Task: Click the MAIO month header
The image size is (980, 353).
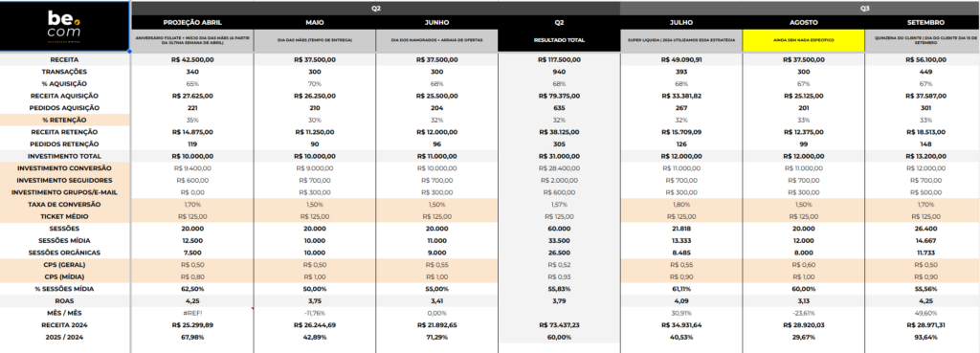Action: 314,22
